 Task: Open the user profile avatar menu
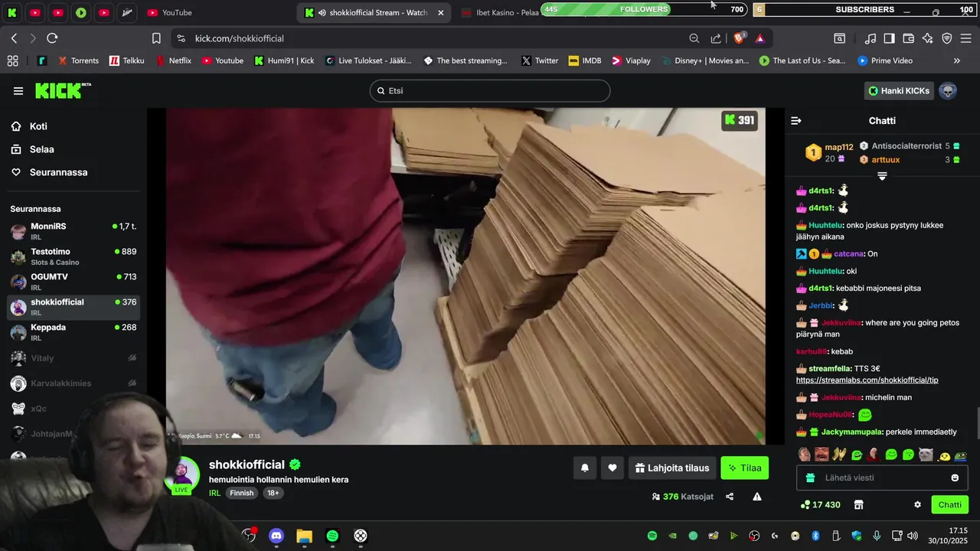(948, 91)
